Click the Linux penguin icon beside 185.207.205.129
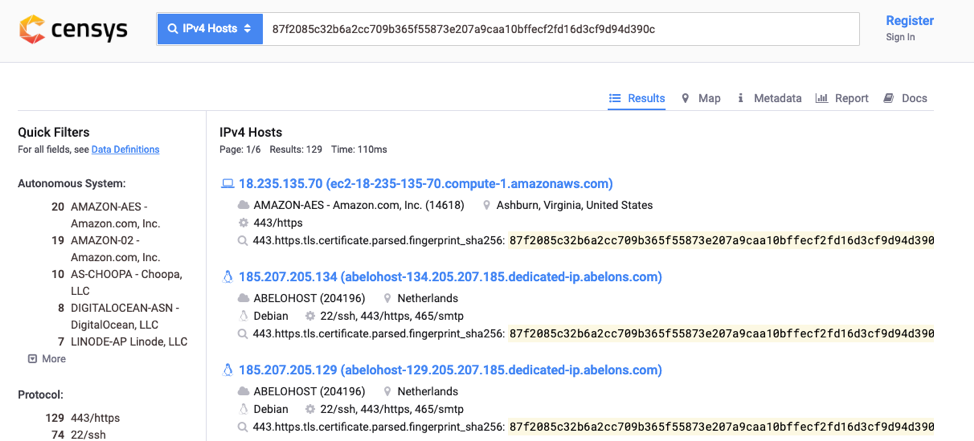The height and width of the screenshot is (441, 974). tap(228, 370)
